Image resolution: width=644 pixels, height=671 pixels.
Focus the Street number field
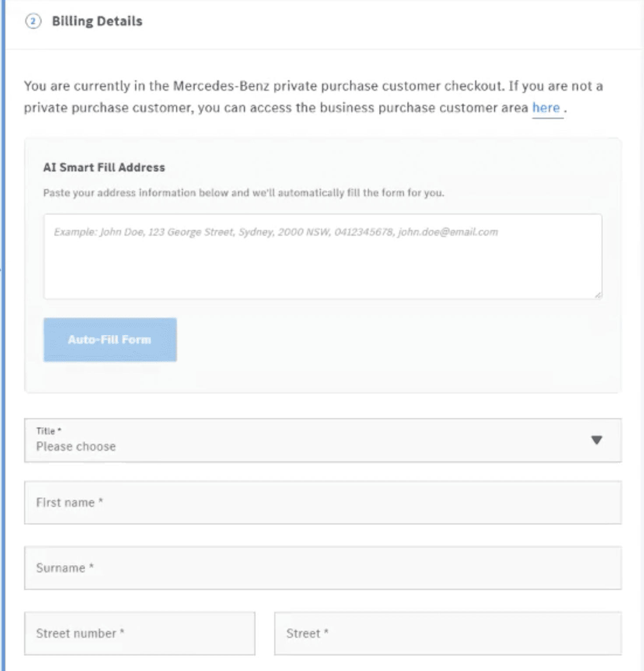[x=140, y=633]
